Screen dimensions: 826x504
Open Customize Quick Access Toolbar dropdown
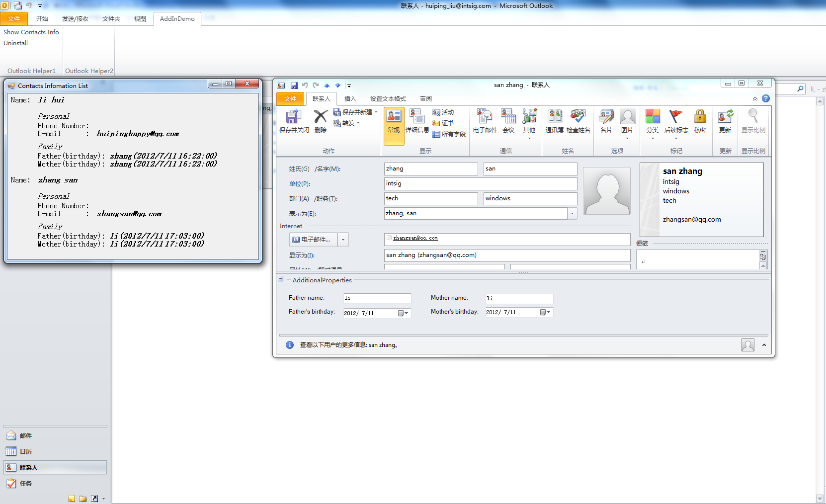(349, 85)
